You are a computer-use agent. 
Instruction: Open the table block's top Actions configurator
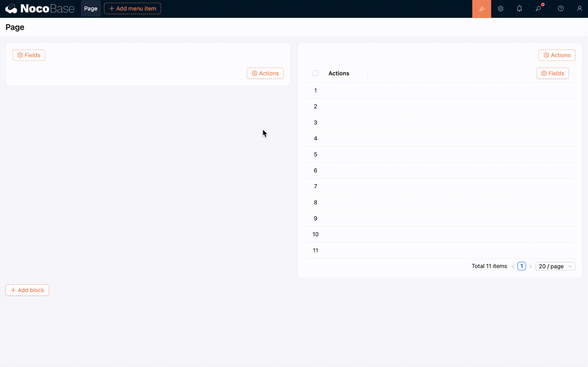pyautogui.click(x=557, y=55)
